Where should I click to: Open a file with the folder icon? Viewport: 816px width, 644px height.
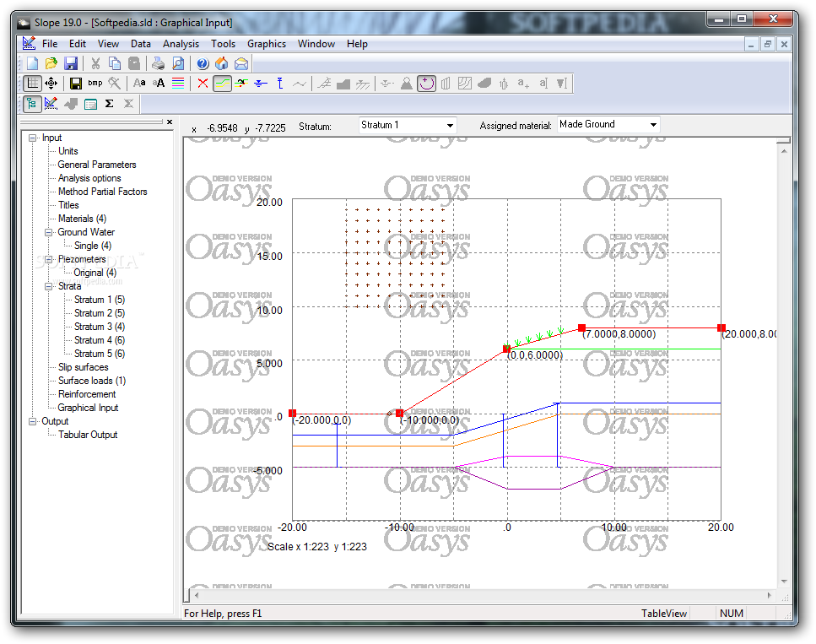pos(51,63)
